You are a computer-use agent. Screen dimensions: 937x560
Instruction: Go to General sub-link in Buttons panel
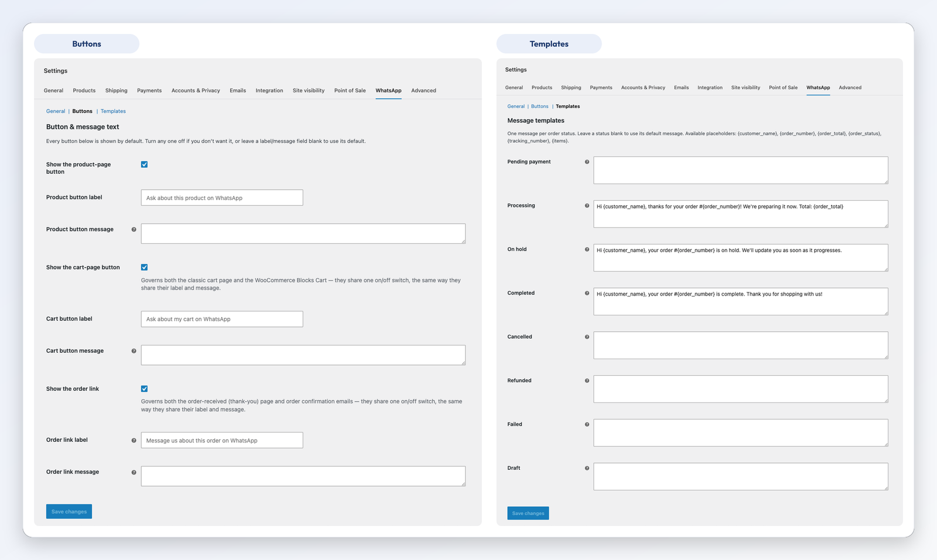pos(56,111)
